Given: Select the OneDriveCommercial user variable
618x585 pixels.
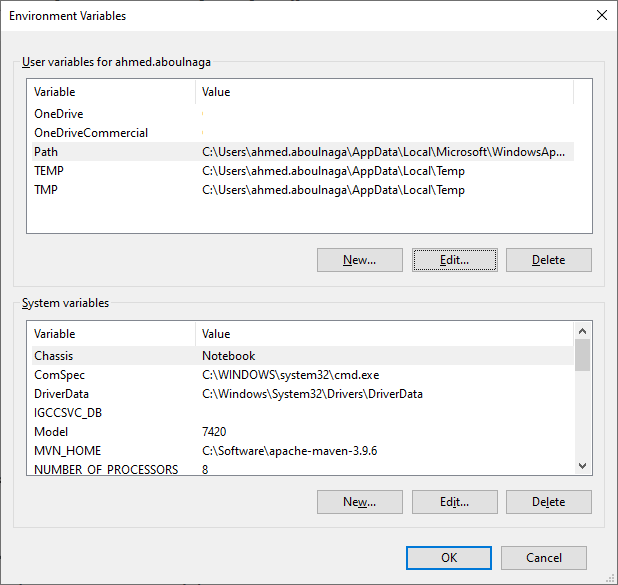Looking at the screenshot, I should (90, 133).
